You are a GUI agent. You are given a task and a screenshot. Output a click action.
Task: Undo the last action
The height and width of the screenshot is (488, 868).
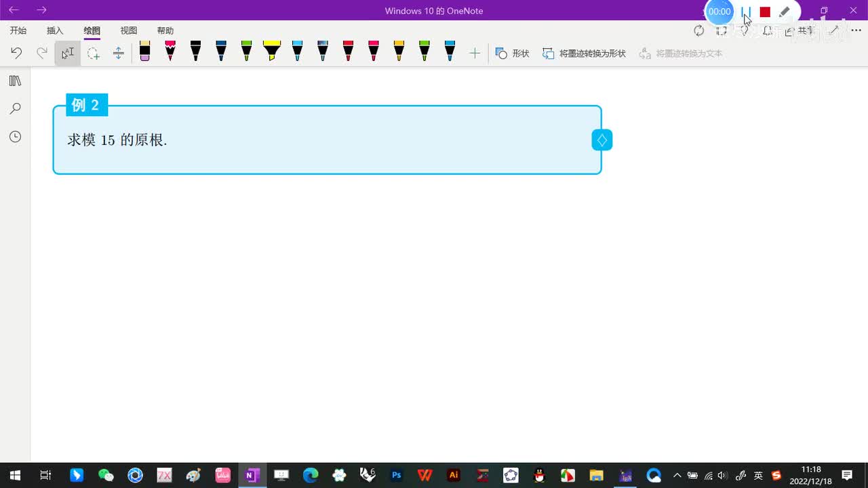pos(16,53)
